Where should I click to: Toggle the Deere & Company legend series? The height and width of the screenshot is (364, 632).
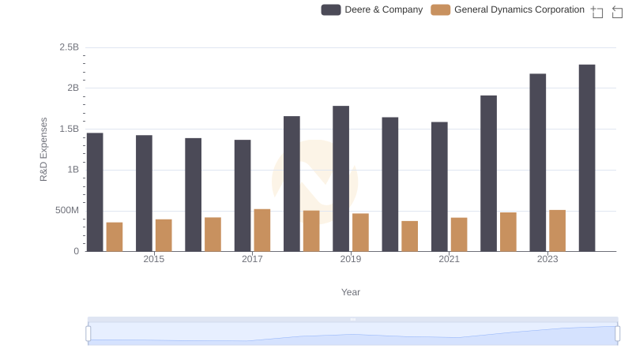point(371,9)
